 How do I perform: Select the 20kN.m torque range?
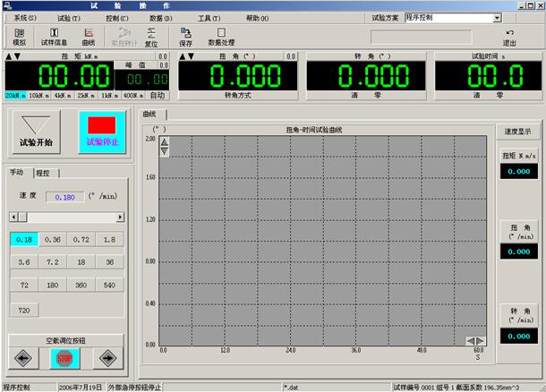[x=13, y=95]
